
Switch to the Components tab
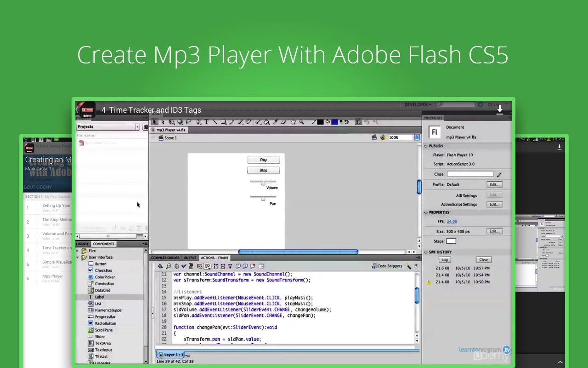coord(103,244)
